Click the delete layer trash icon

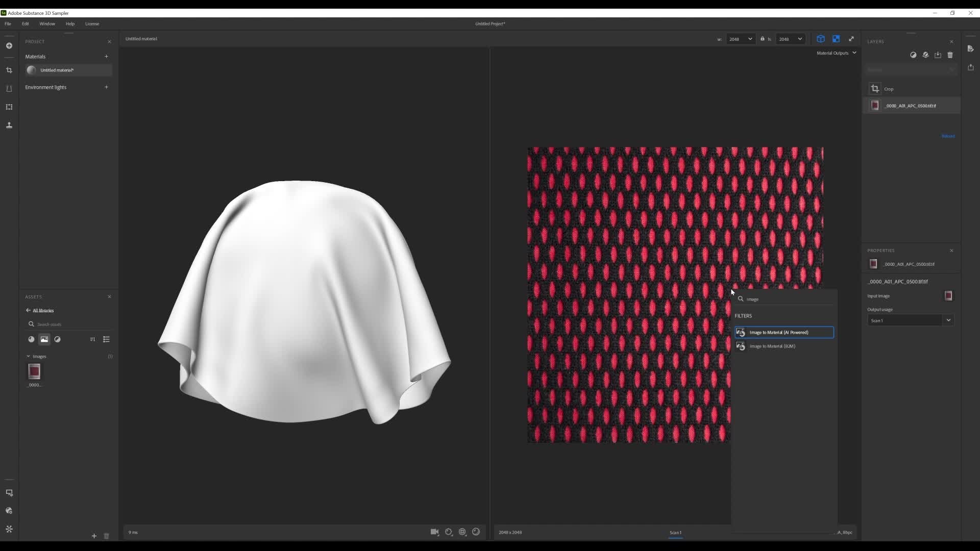coord(950,55)
